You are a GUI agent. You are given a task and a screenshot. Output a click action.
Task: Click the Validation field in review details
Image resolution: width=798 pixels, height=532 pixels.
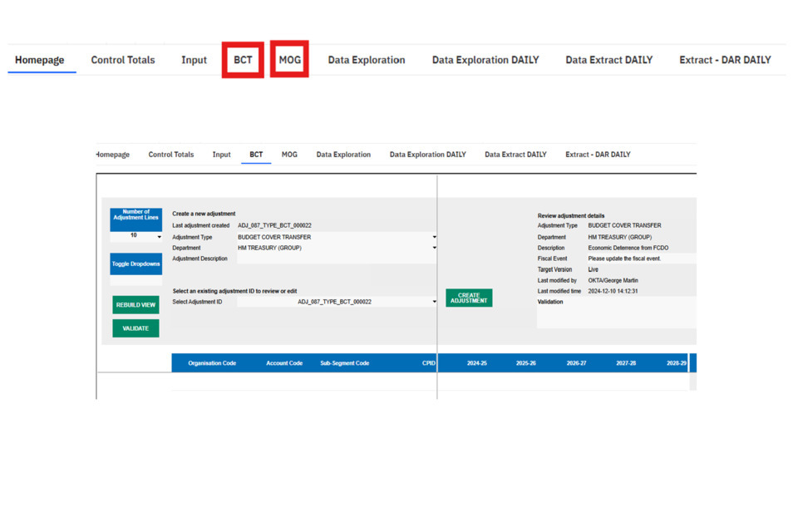point(615,316)
